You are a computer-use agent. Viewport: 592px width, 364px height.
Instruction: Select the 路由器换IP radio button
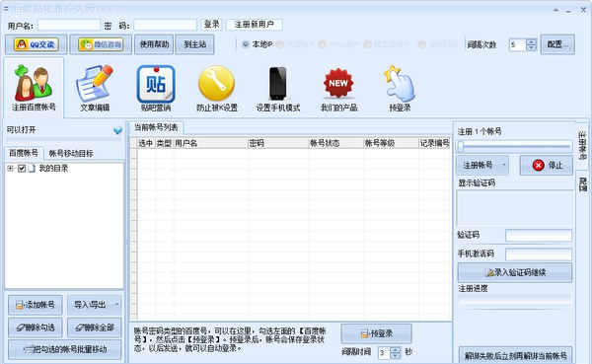coord(367,44)
